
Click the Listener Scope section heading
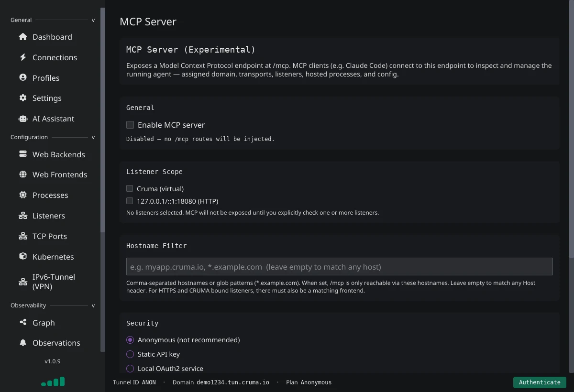[155, 172]
